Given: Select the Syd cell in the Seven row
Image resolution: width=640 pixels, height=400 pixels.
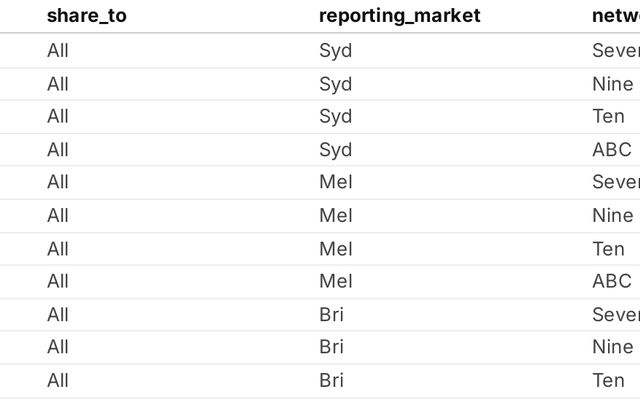Looking at the screenshot, I should pyautogui.click(x=335, y=50).
